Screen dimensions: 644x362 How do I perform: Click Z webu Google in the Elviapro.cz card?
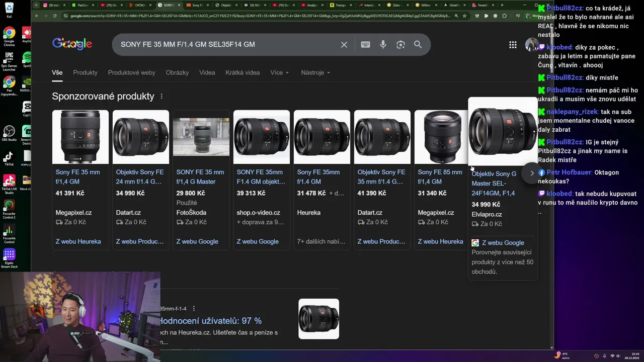503,243
